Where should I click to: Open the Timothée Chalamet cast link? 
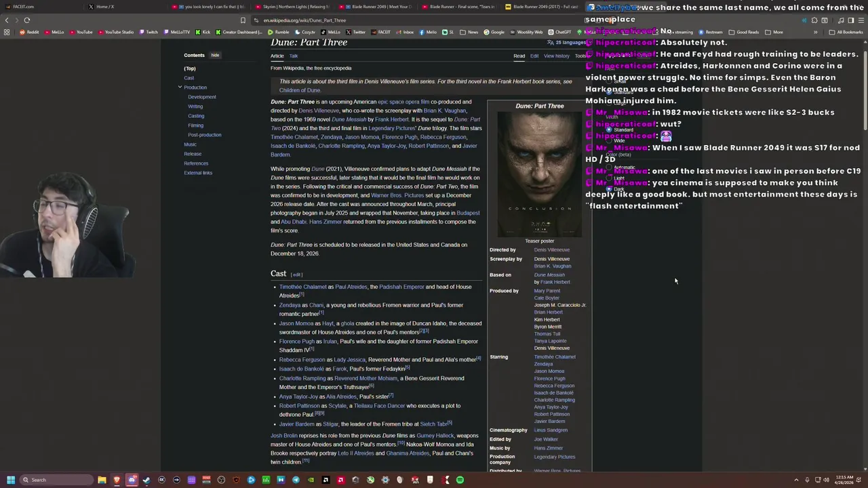pyautogui.click(x=302, y=287)
